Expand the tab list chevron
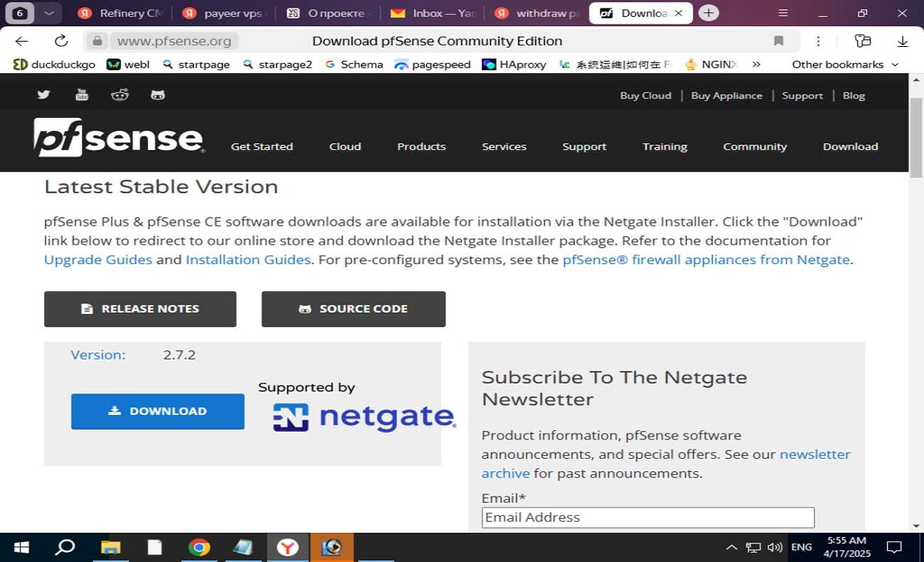This screenshot has width=924, height=562. coord(49,13)
